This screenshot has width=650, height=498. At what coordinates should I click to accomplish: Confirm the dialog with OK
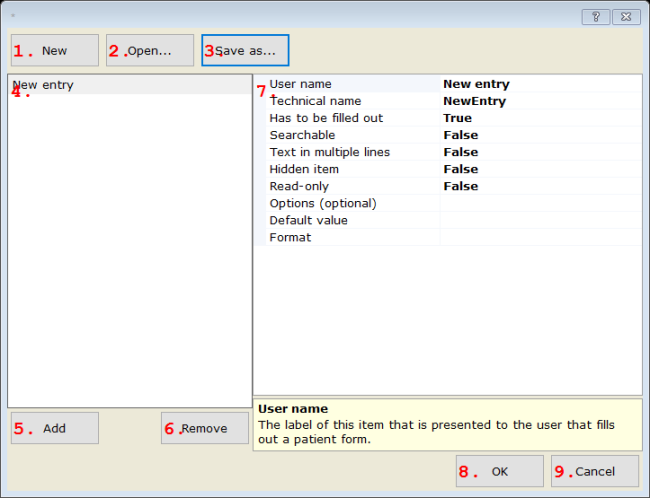pos(500,471)
